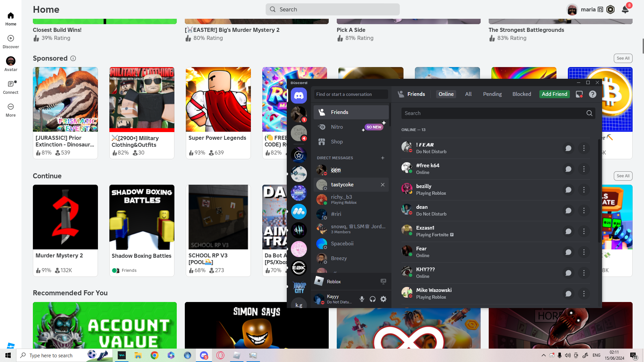
Task: Switch to the Pending friends tab
Action: click(x=492, y=94)
